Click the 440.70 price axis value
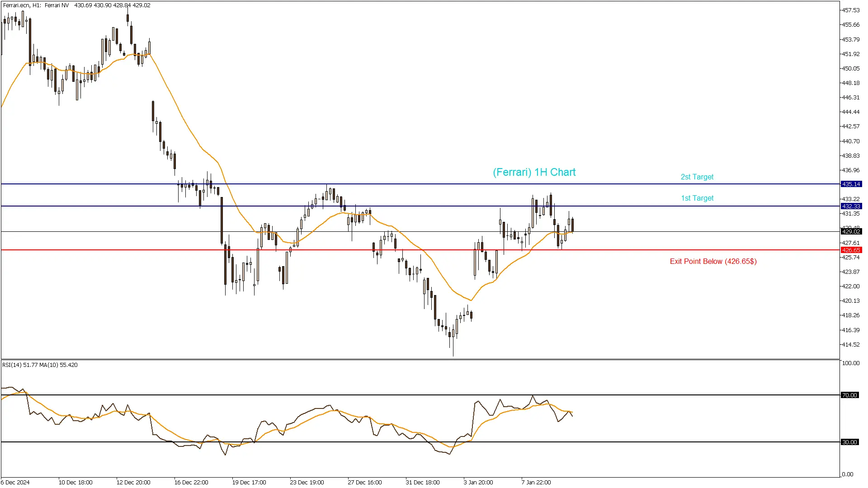 (850, 141)
